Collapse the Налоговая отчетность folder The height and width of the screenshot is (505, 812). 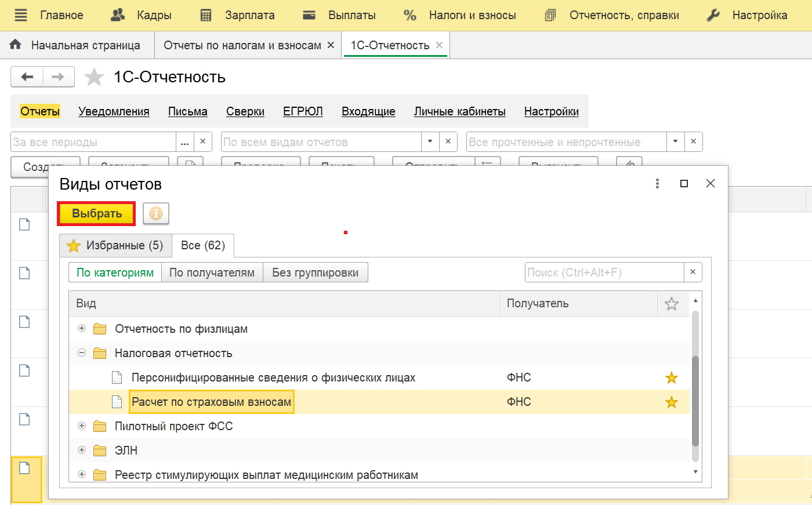click(82, 353)
